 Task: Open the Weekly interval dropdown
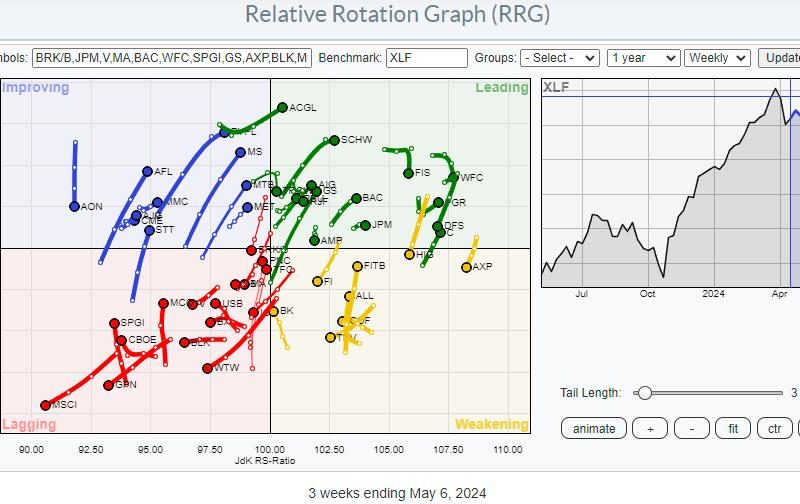tap(717, 58)
